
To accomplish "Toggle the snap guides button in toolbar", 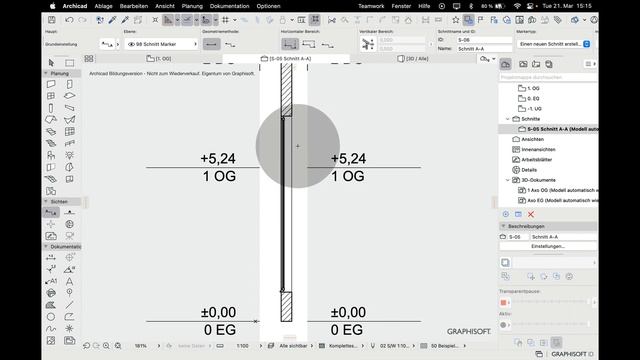I will 187,20.
